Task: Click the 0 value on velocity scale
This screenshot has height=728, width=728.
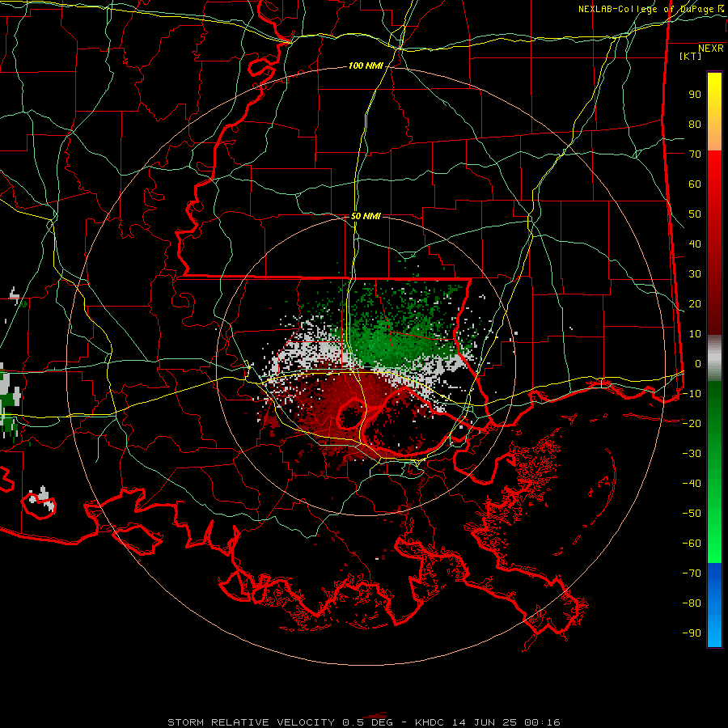Action: pyautogui.click(x=698, y=364)
